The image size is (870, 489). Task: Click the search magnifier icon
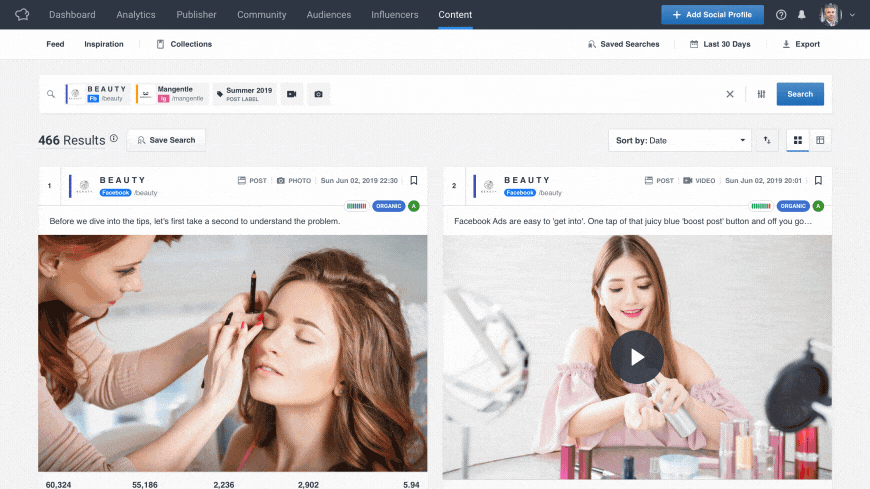[50, 94]
